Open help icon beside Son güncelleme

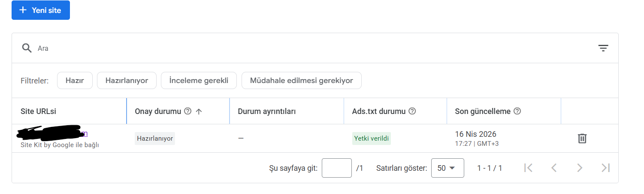tap(517, 111)
